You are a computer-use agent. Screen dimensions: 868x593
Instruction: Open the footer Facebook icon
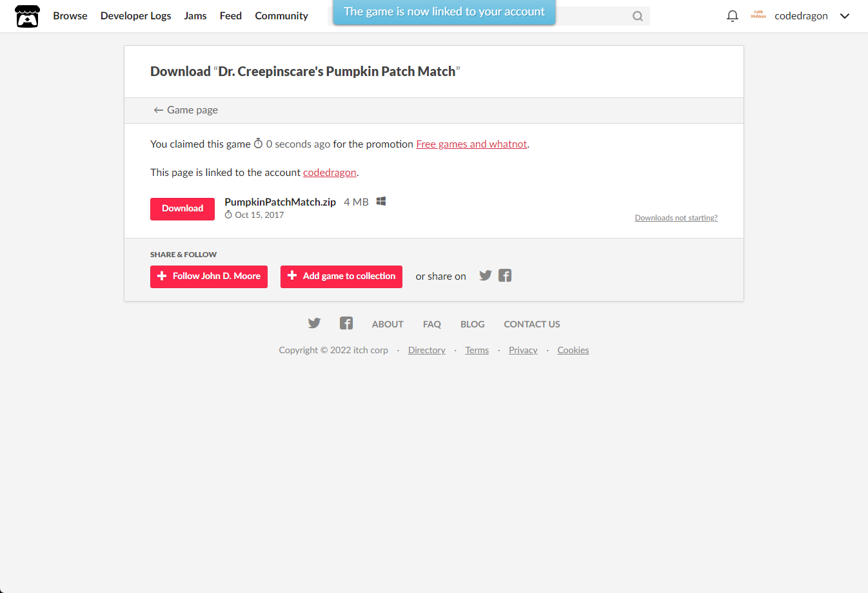pyautogui.click(x=346, y=324)
